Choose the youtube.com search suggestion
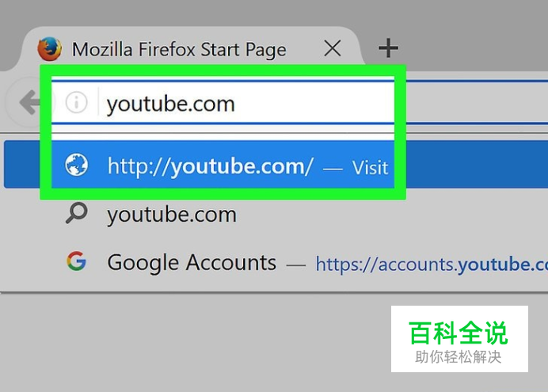The width and height of the screenshot is (548, 392). click(274, 214)
